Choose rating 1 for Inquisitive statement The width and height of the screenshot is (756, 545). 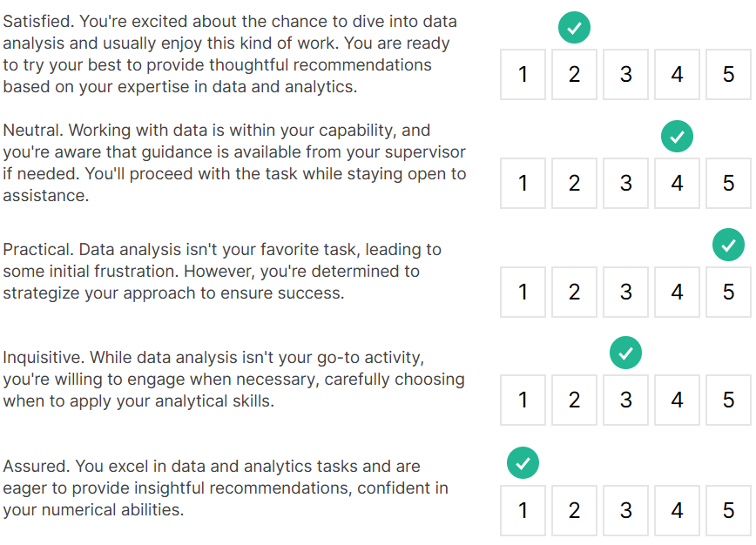tap(523, 400)
